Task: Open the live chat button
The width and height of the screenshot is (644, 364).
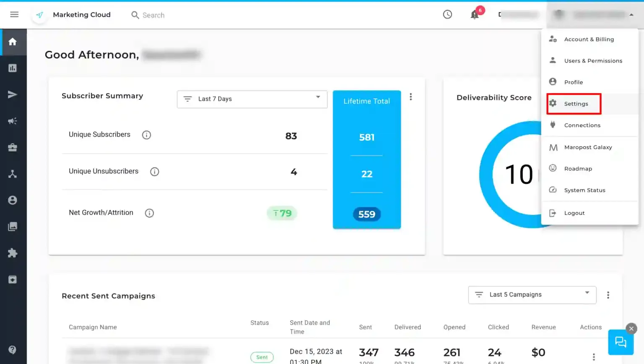Action: (x=621, y=342)
